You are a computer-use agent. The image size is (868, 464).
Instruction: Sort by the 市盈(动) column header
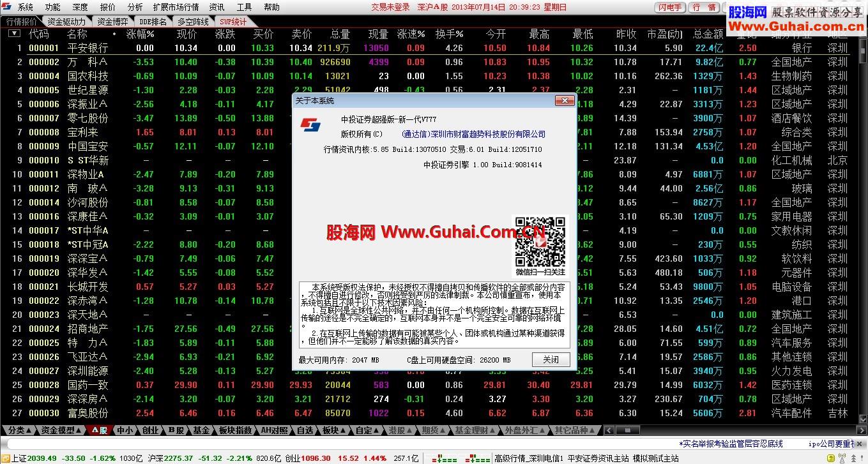coord(664,34)
